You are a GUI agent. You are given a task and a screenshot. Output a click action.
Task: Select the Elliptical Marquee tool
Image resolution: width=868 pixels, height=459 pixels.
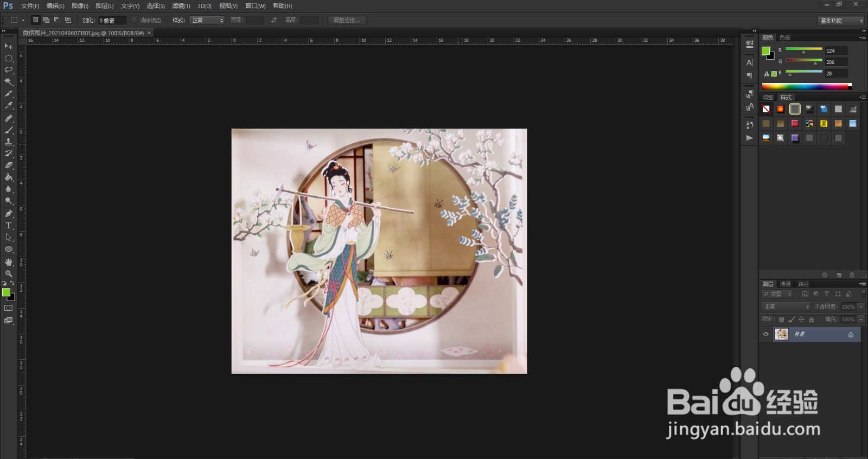pos(8,58)
